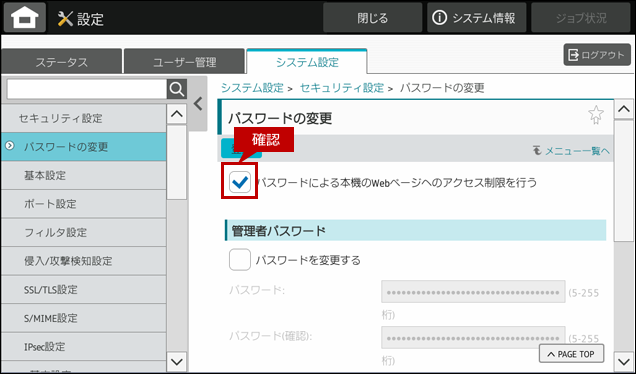The image size is (636, 374).
Task: Jump to PAGE TOP button
Action: [x=571, y=354]
